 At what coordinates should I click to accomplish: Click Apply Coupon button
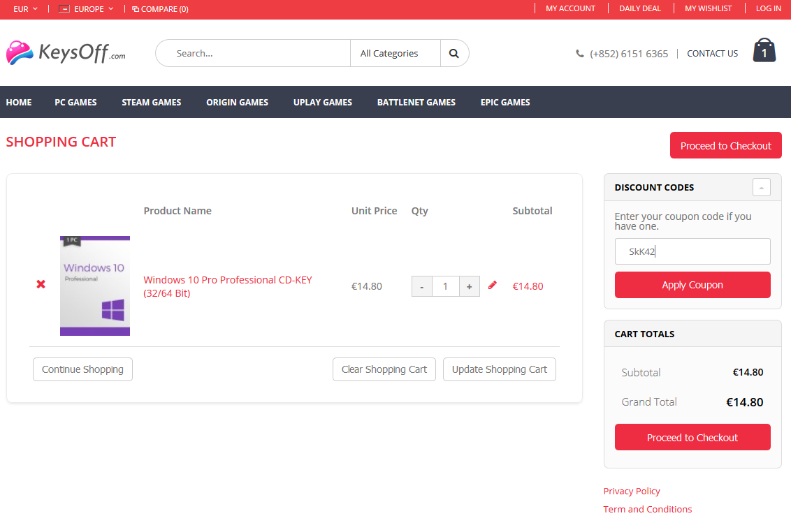click(692, 285)
